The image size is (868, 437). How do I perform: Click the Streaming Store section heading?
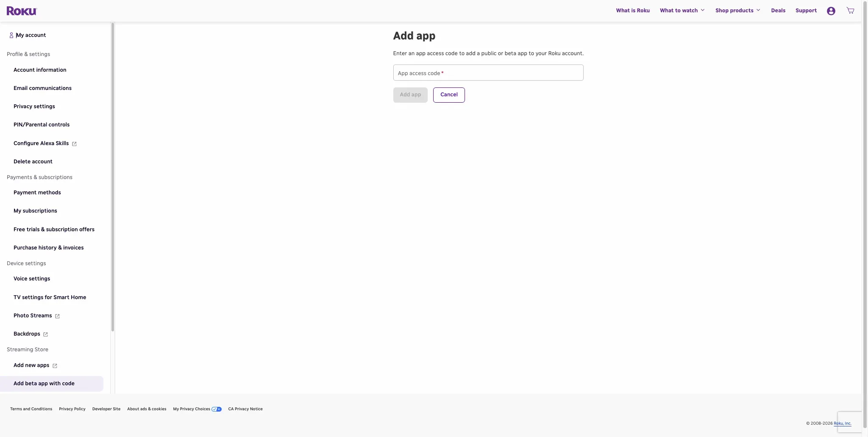pyautogui.click(x=28, y=350)
